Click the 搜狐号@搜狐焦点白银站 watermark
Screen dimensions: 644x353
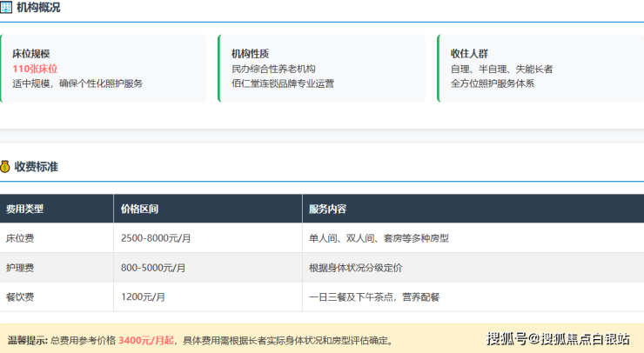tap(558, 338)
